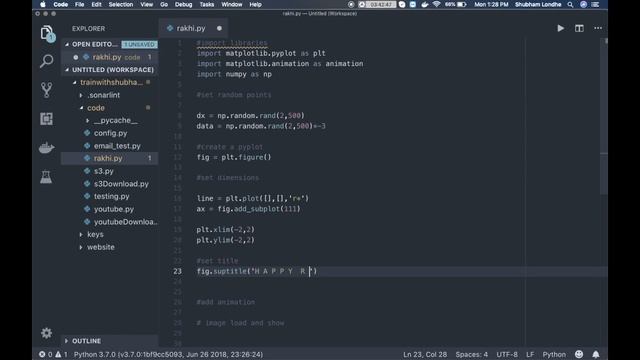Click the Wi-Fi icon in menu bar
This screenshot has height=360, width=640.
click(436, 4)
